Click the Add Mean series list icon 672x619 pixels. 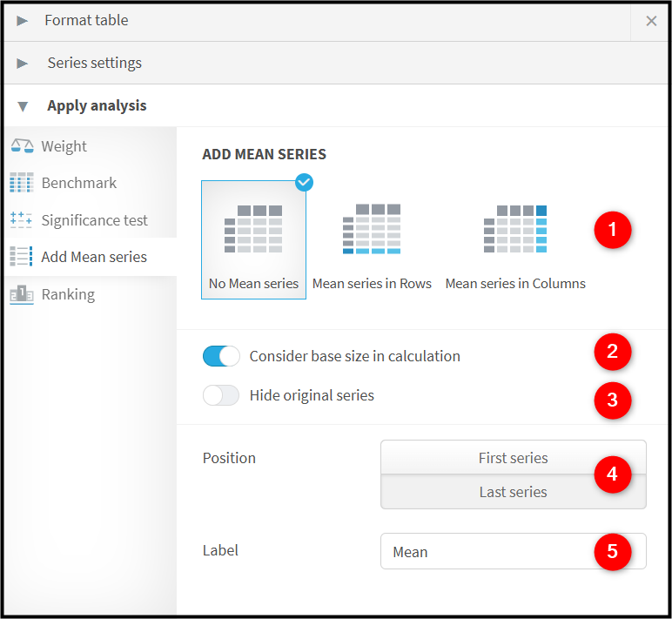pyautogui.click(x=21, y=256)
